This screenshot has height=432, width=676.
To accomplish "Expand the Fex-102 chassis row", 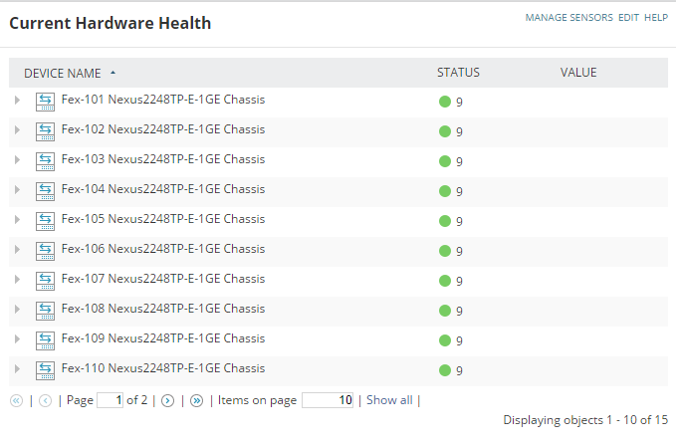I will click(x=17, y=130).
